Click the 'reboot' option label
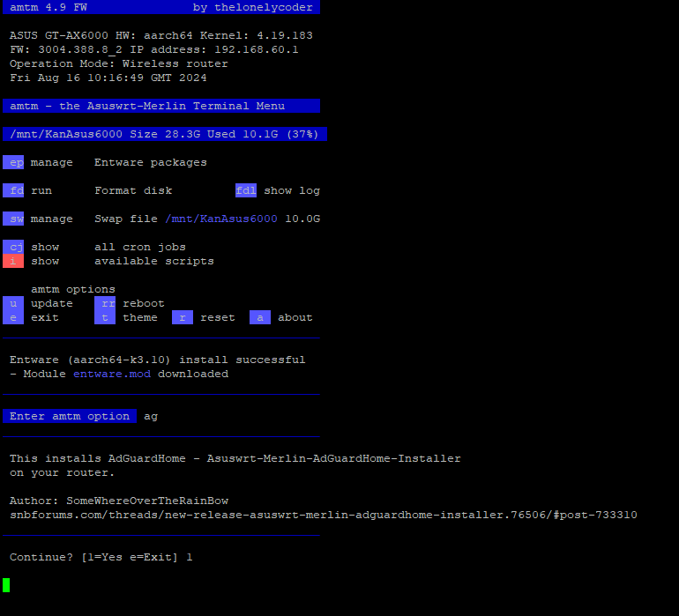The image size is (679, 616). coord(144,303)
